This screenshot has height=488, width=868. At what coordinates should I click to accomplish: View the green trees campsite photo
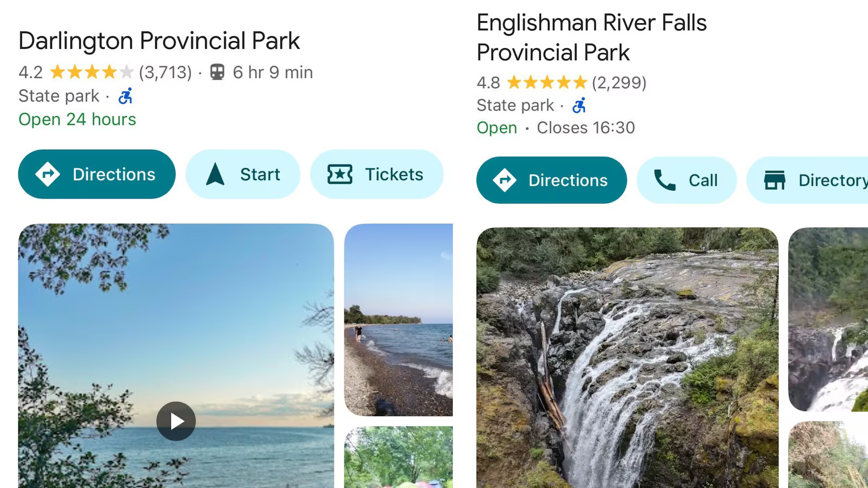click(x=398, y=457)
